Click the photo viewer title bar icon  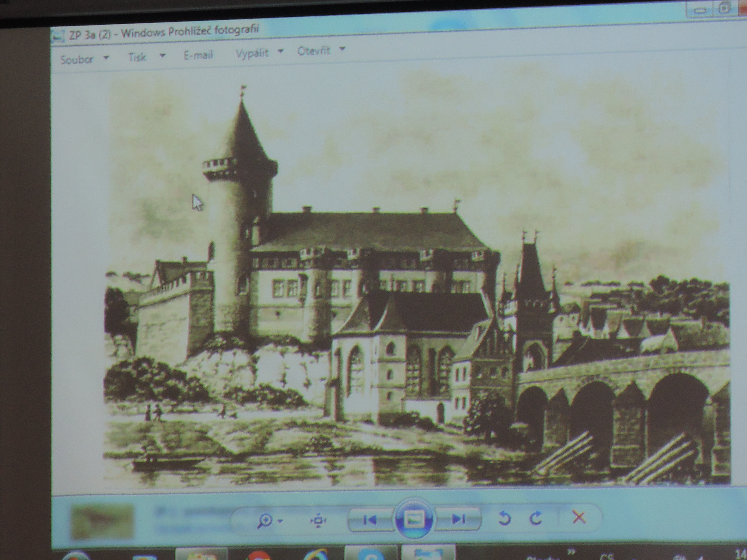(58, 36)
